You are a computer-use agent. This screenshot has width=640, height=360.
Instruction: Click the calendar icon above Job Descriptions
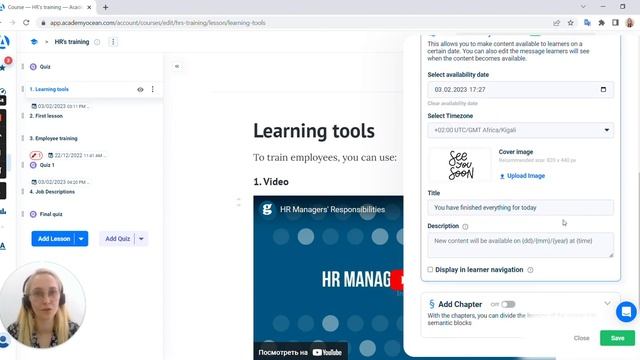click(x=34, y=182)
